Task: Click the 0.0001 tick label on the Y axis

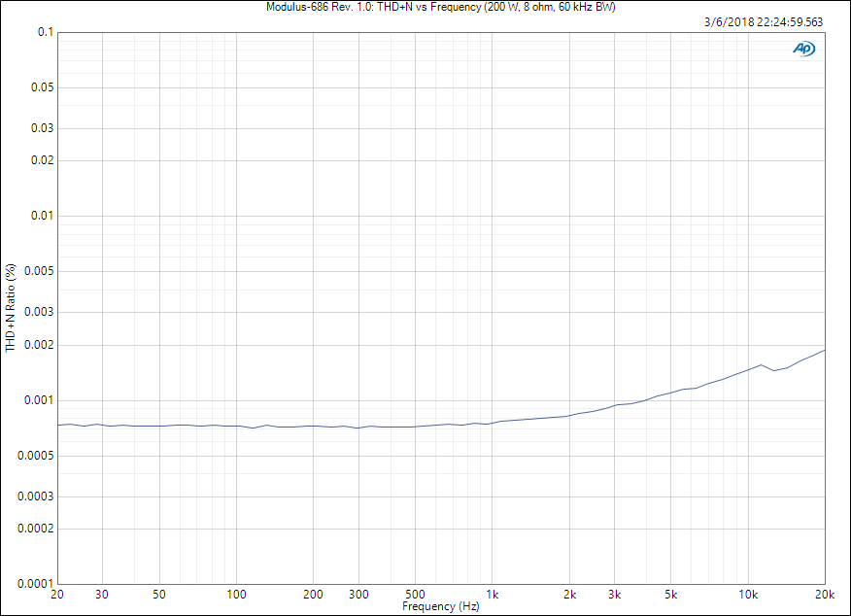Action: [36, 584]
